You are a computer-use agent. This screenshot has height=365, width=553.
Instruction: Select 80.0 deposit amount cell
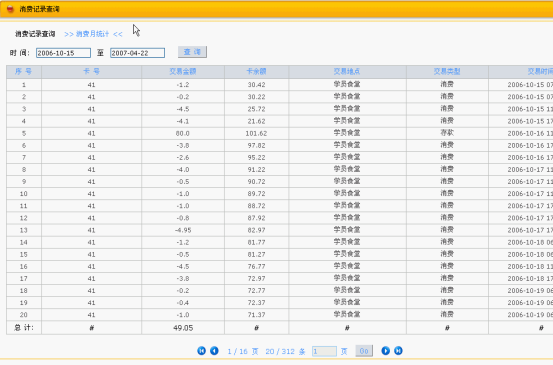pyautogui.click(x=183, y=133)
